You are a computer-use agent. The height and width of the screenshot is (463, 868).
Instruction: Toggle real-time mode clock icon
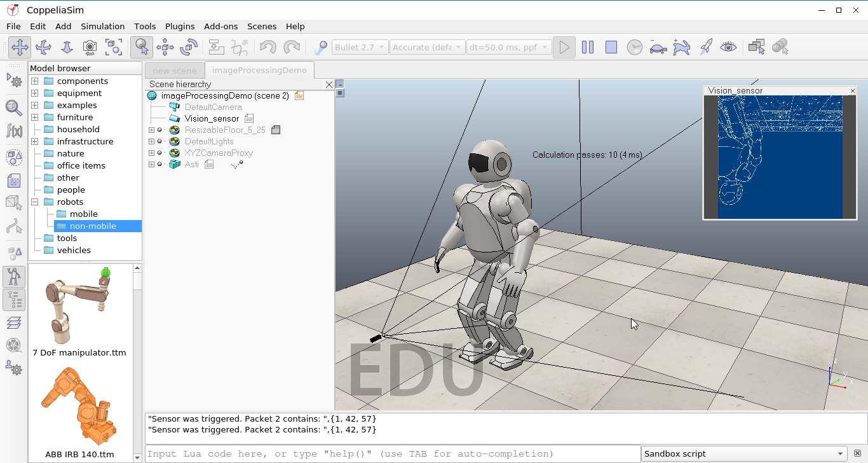634,47
